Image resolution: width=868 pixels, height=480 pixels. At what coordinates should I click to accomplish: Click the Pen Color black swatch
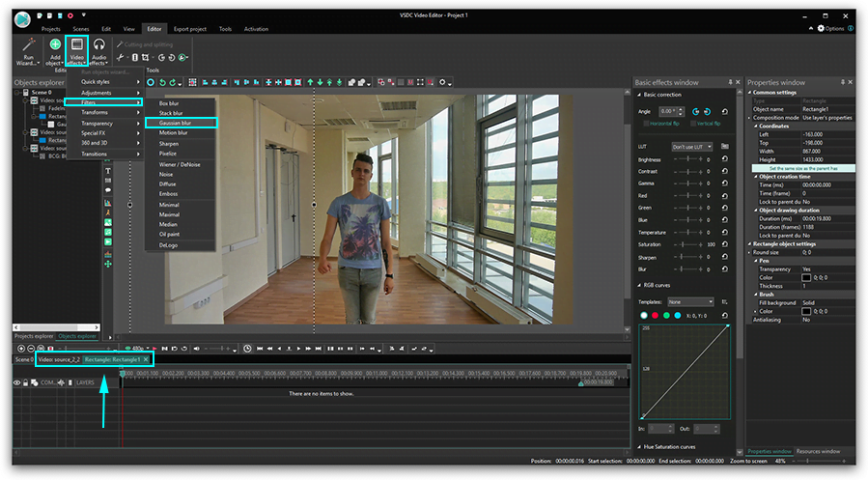pyautogui.click(x=806, y=278)
